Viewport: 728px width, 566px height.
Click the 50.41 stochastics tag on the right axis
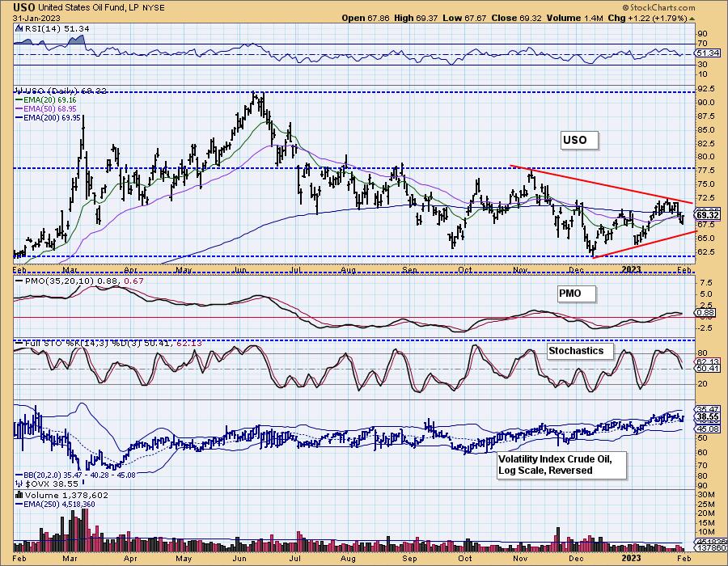(708, 369)
